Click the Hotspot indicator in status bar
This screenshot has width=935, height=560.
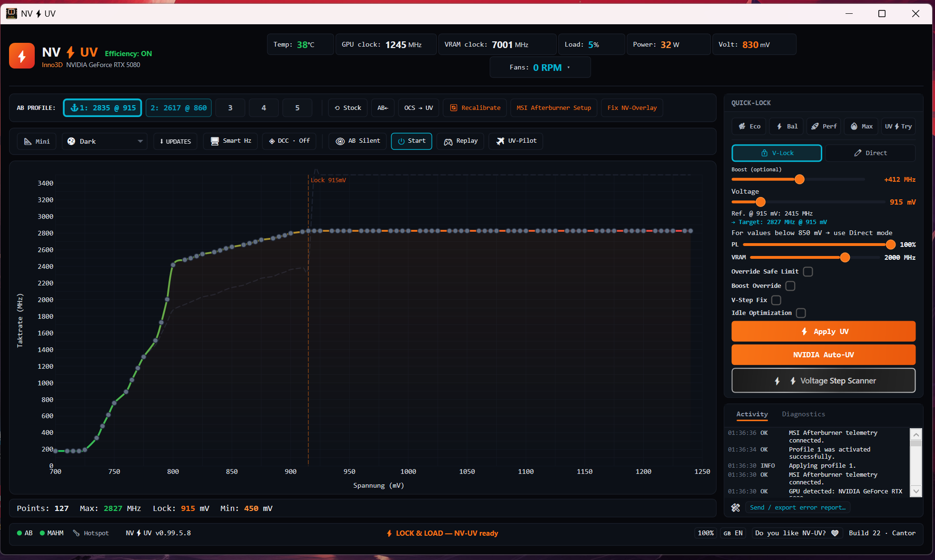click(91, 533)
